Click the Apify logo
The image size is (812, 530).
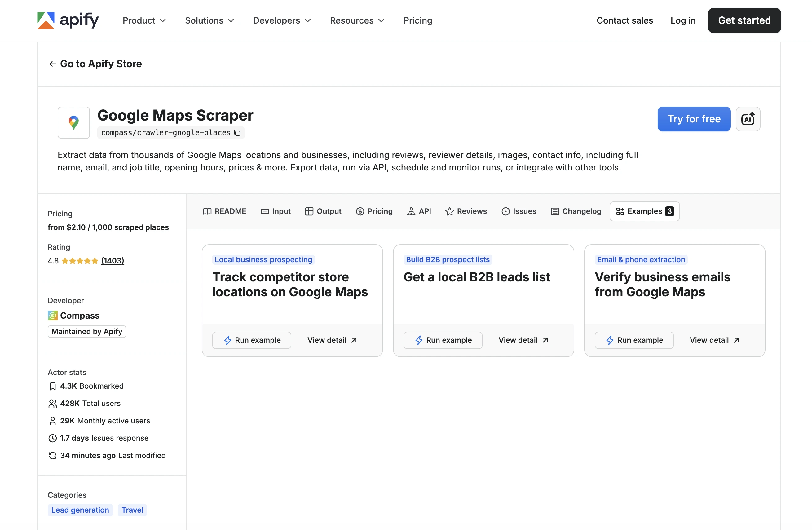click(68, 20)
